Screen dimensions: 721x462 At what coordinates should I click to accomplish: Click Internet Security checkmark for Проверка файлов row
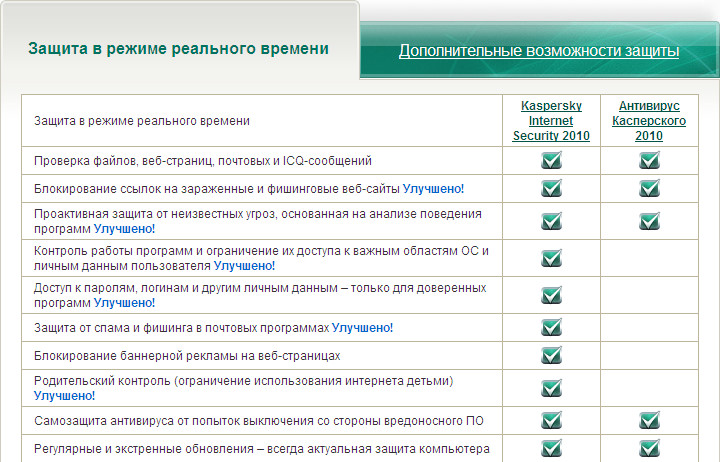click(551, 160)
